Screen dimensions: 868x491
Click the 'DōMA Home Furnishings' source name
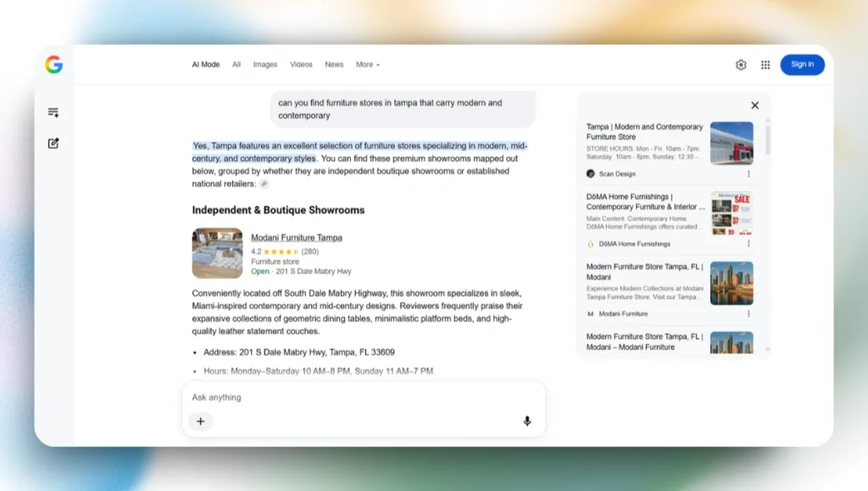click(x=634, y=243)
